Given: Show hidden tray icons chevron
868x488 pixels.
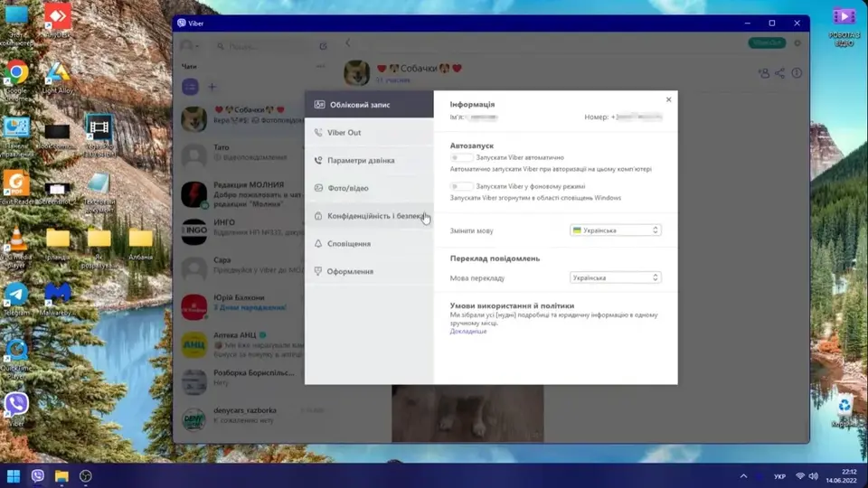Looking at the screenshot, I should tap(743, 476).
